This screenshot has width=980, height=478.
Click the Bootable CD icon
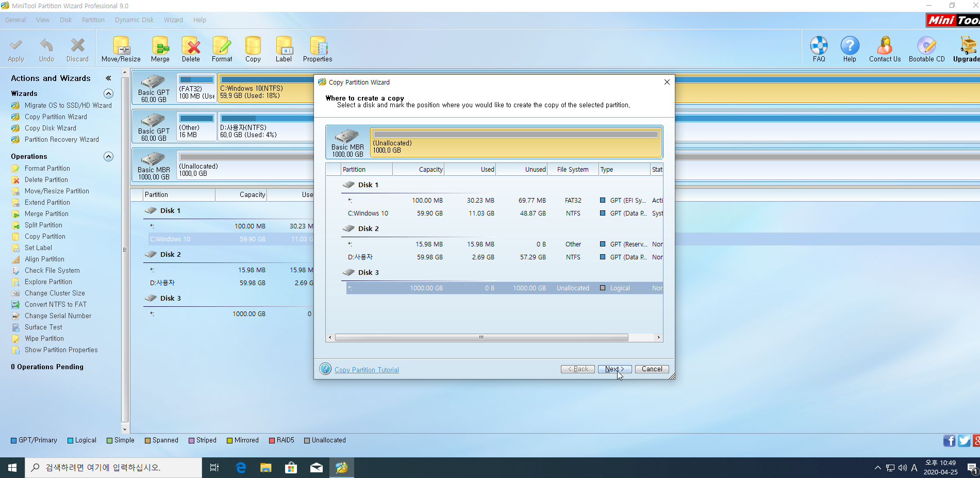[926, 45]
